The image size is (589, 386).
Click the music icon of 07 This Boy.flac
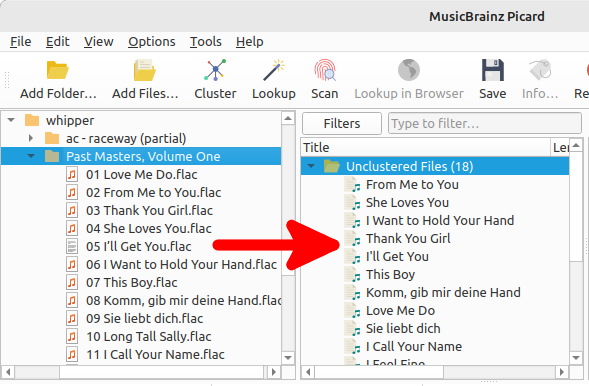point(72,283)
